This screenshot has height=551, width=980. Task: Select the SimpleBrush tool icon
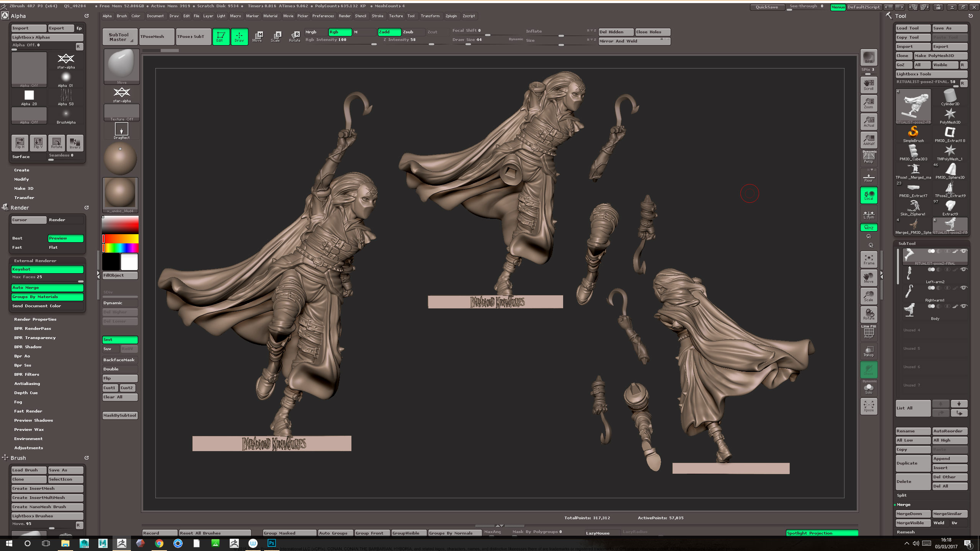[x=913, y=134]
